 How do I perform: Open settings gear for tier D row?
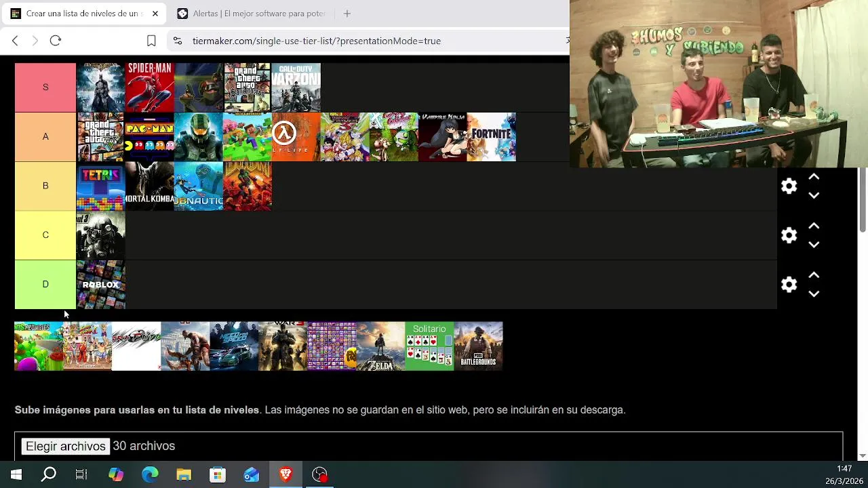(x=789, y=285)
